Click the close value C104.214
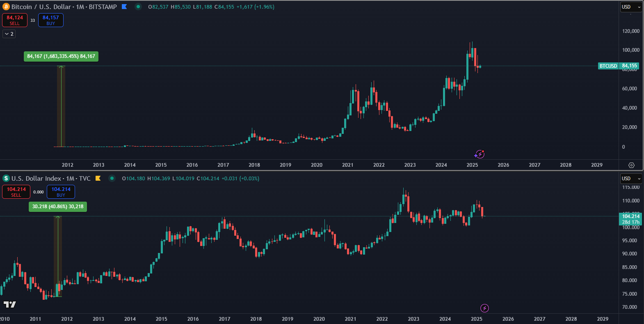644x324 pixels. (208, 179)
